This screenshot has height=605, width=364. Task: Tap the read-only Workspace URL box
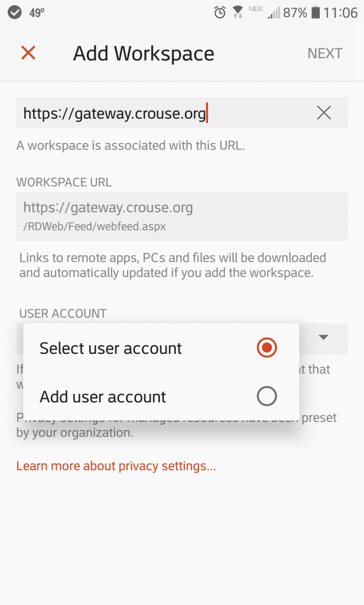tap(182, 216)
